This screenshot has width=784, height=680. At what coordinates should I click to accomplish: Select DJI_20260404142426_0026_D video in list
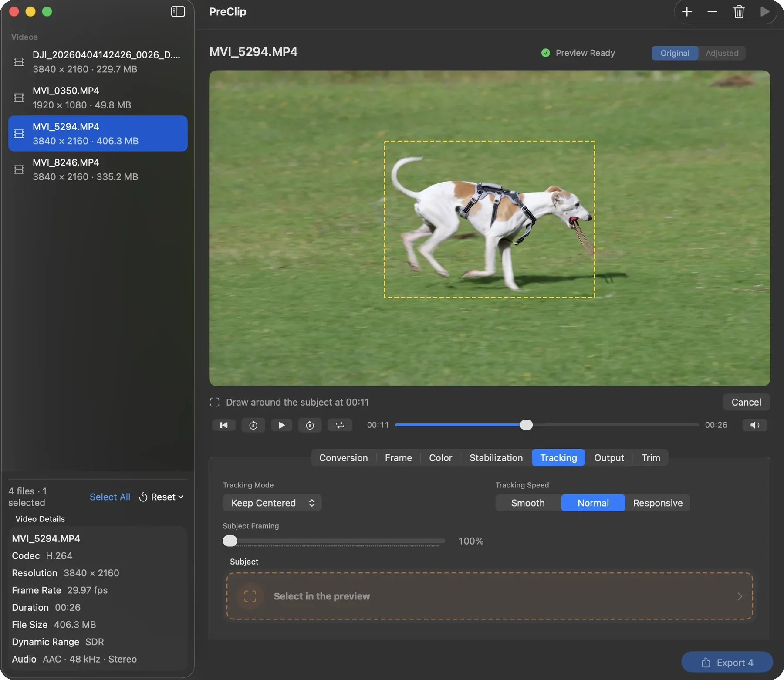pyautogui.click(x=98, y=62)
